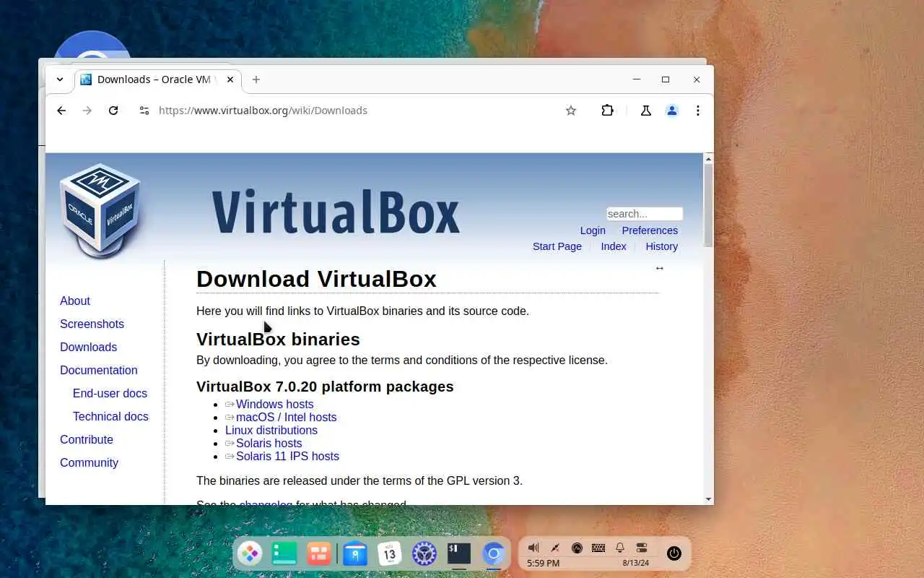Open the quick settings toggles tray icon
This screenshot has height=578, width=924.
642,548
